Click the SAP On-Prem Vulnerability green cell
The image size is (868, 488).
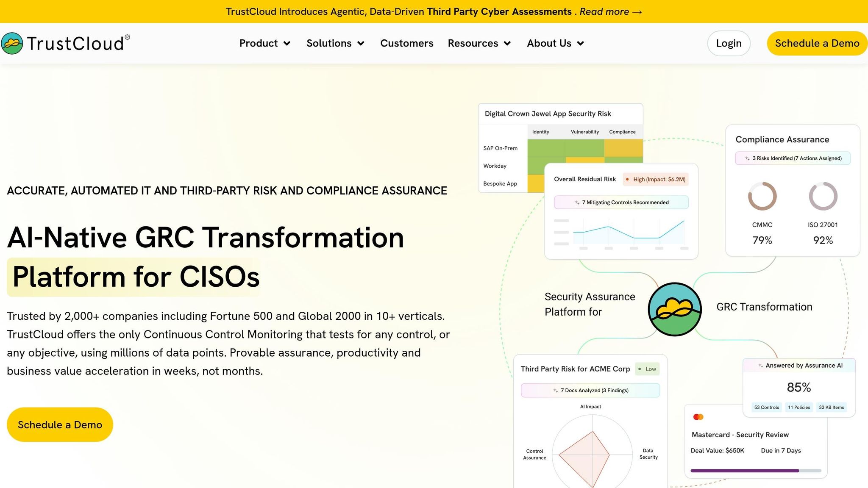tap(585, 148)
